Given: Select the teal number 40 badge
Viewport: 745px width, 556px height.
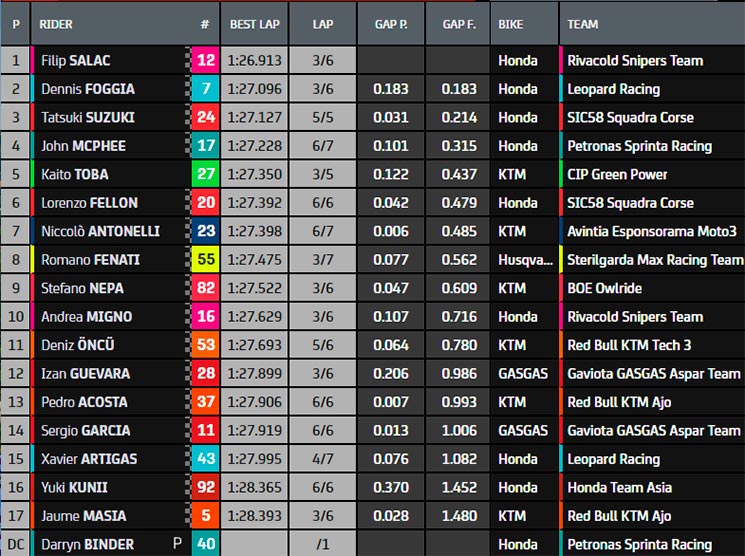Looking at the screenshot, I should point(205,544).
